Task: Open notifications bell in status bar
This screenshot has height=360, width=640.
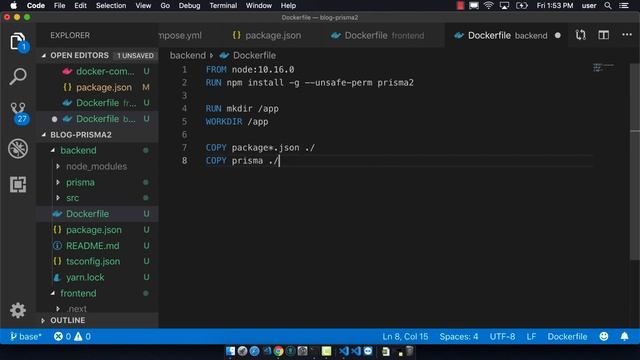Action: [624, 336]
